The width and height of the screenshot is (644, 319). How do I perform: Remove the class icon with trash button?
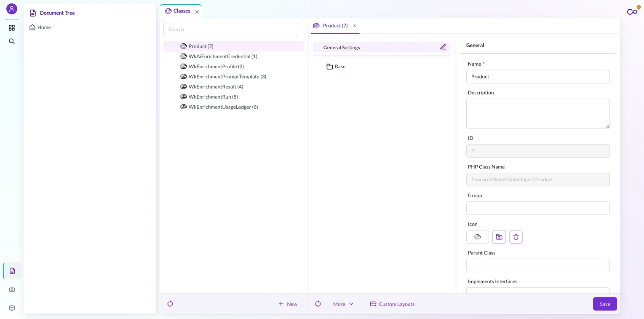tap(516, 237)
